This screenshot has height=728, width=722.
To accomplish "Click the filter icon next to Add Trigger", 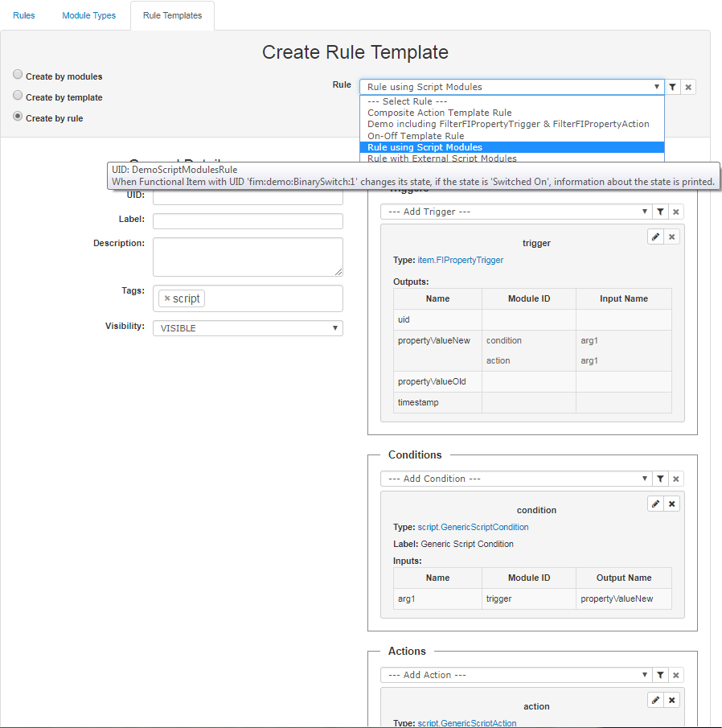I will (x=660, y=211).
